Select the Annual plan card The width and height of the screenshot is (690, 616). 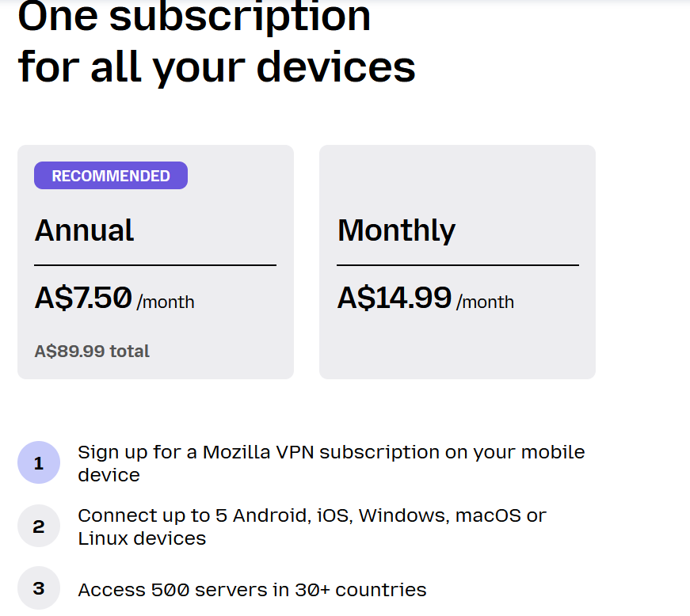click(x=155, y=262)
